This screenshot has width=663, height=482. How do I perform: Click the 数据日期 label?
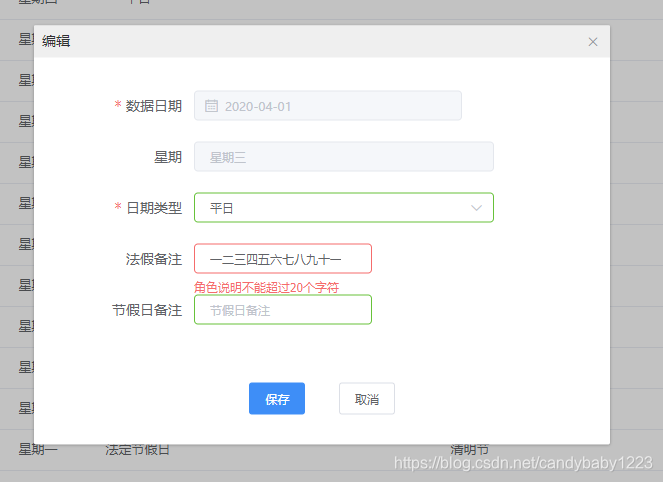[x=153, y=106]
